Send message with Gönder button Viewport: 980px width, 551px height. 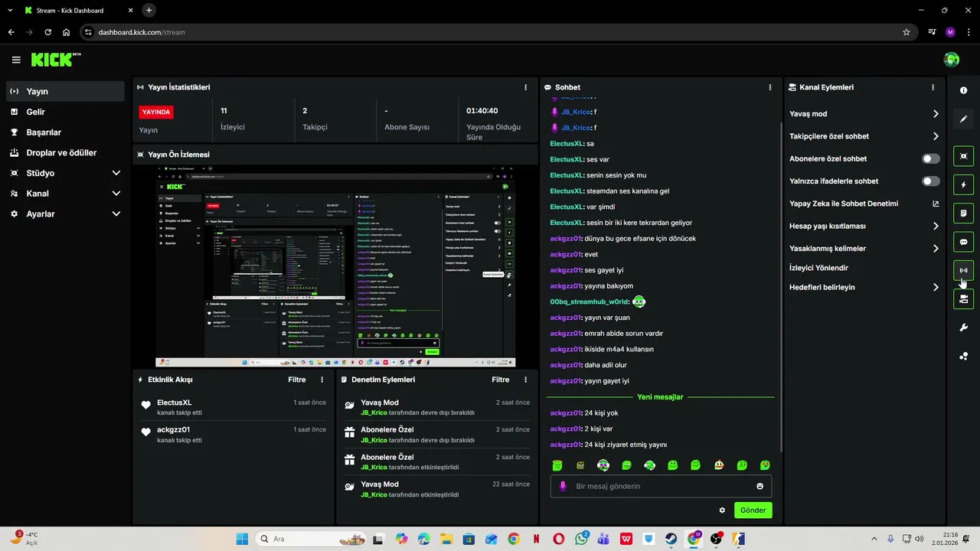click(753, 510)
